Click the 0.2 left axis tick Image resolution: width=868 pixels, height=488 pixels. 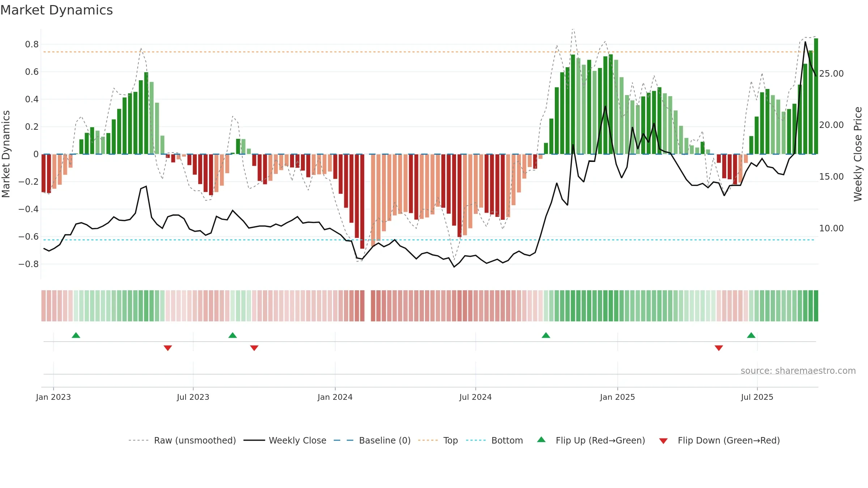(x=32, y=127)
